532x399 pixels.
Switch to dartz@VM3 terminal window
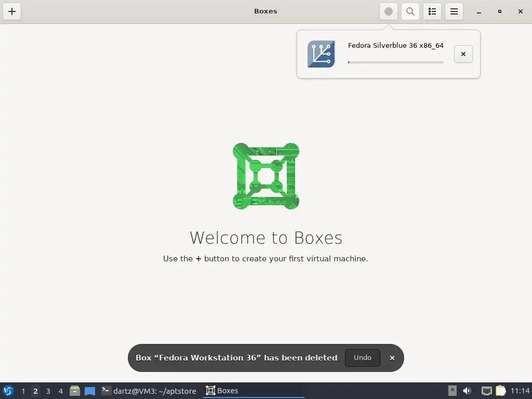coord(149,391)
